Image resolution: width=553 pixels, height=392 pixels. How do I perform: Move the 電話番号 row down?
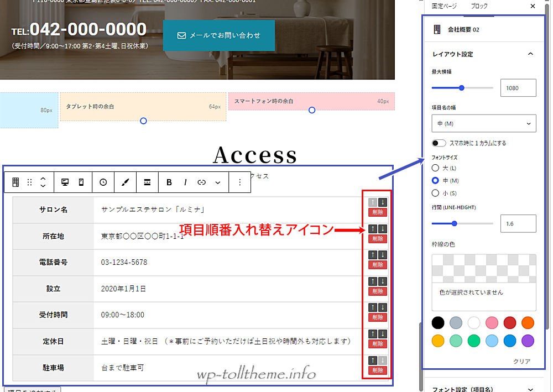[x=383, y=255]
